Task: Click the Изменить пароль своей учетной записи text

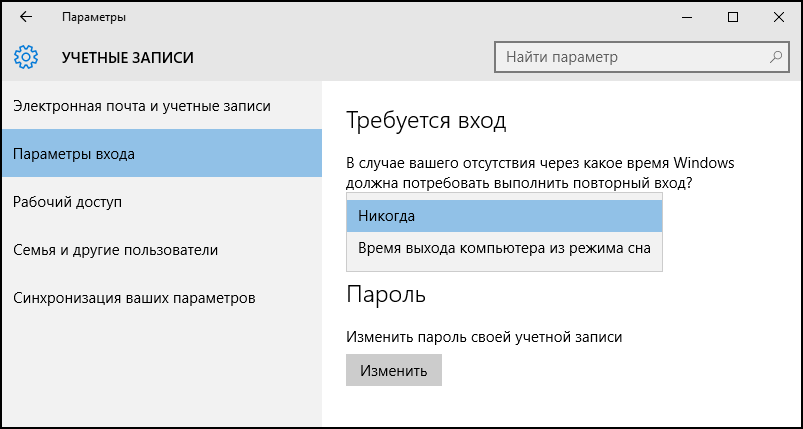Action: click(x=484, y=337)
